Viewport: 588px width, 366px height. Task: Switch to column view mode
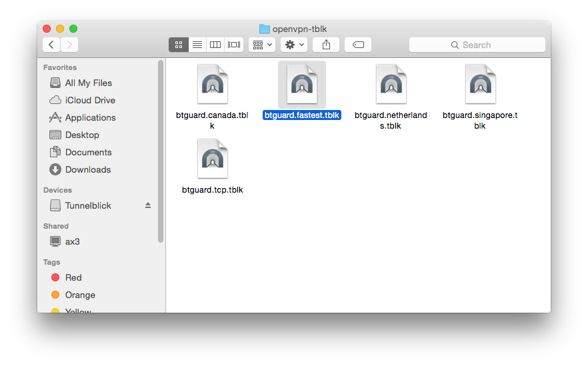(215, 45)
